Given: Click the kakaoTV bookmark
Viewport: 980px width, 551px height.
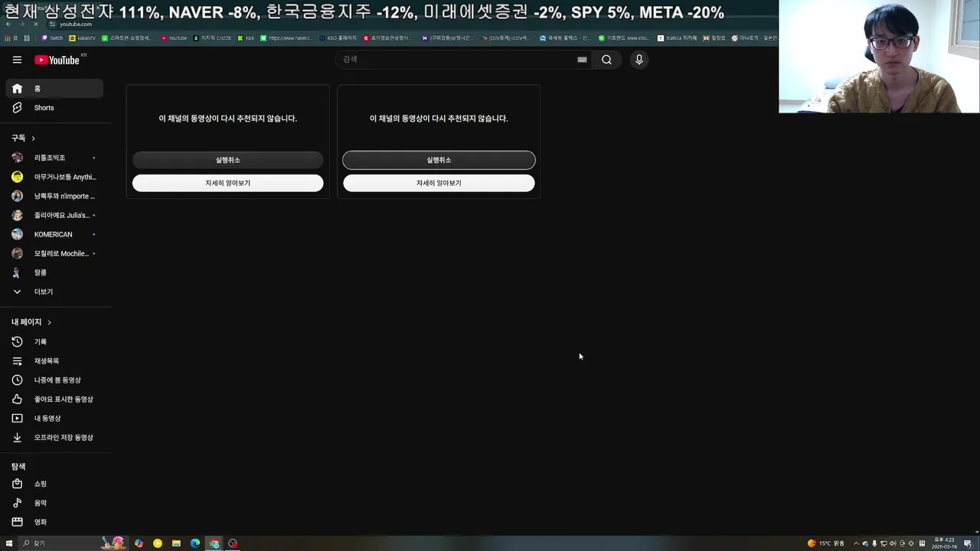Looking at the screenshot, I should pyautogui.click(x=83, y=37).
